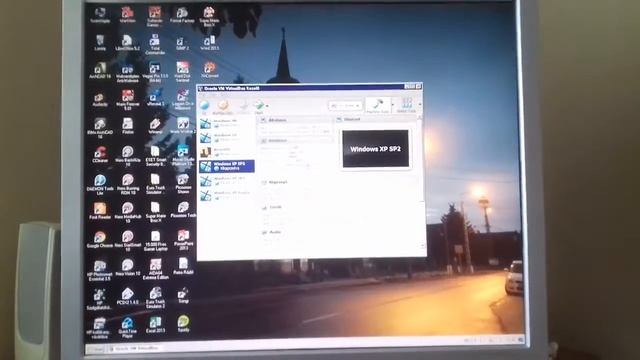Open the Excel 2013 desktop shortcut
This screenshot has height=360, width=640.
click(155, 325)
